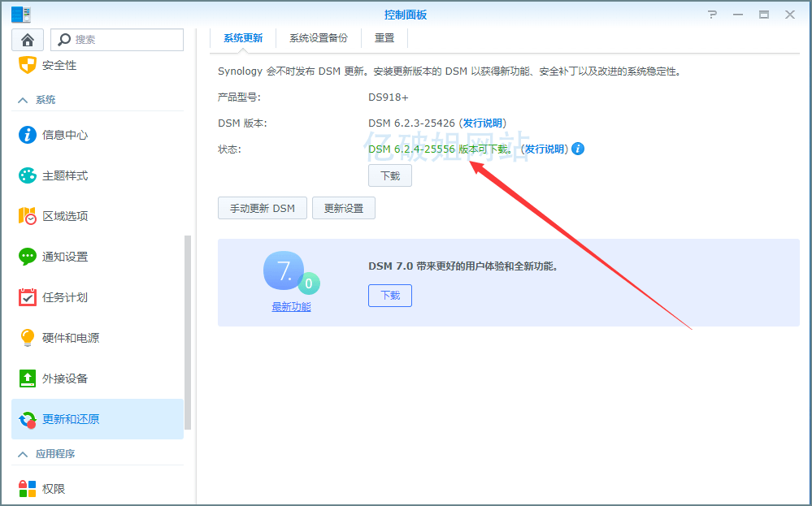Open External Devices (外接设备) icon
The image size is (812, 506).
tap(28, 378)
